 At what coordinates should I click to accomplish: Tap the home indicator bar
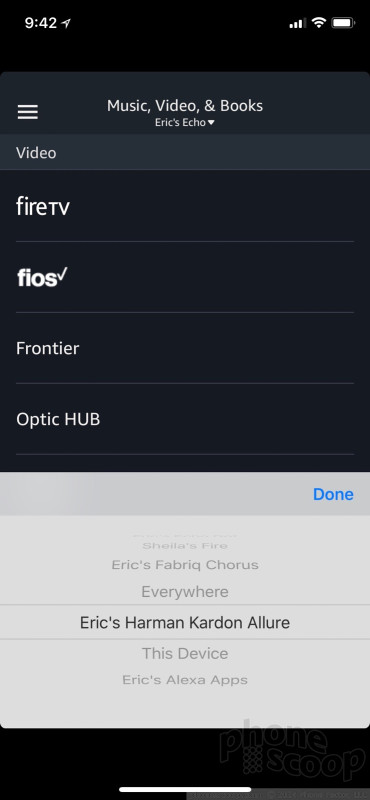click(185, 789)
